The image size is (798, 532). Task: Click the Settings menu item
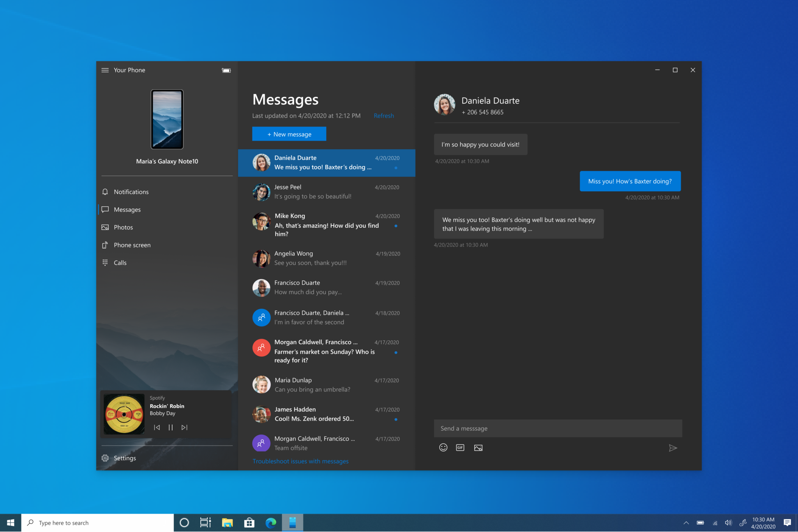coord(125,458)
